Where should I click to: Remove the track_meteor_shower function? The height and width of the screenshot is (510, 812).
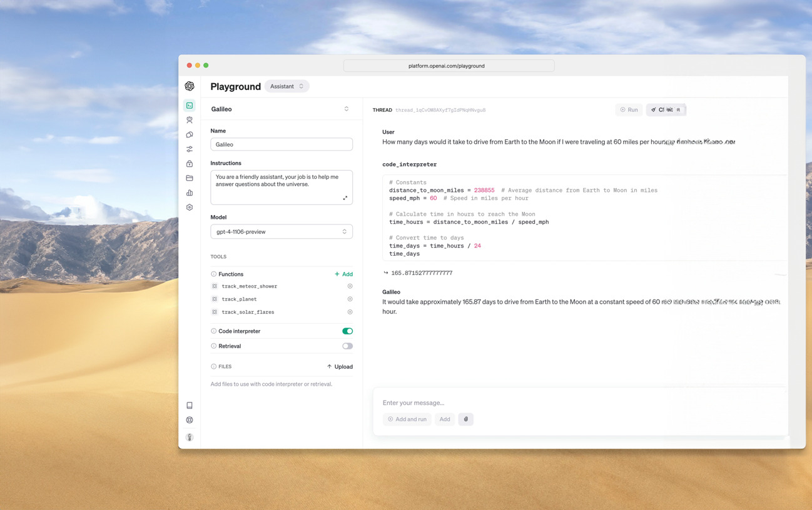pos(350,286)
